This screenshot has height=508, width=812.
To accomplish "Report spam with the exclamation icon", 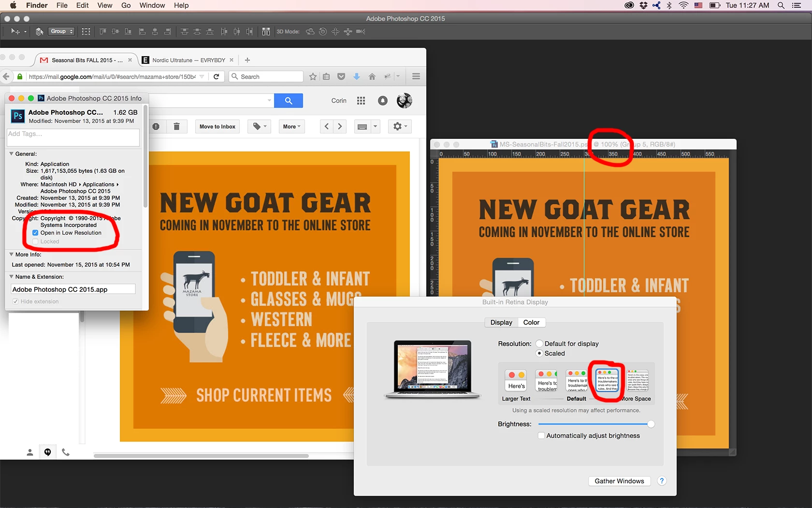I will [x=156, y=126].
